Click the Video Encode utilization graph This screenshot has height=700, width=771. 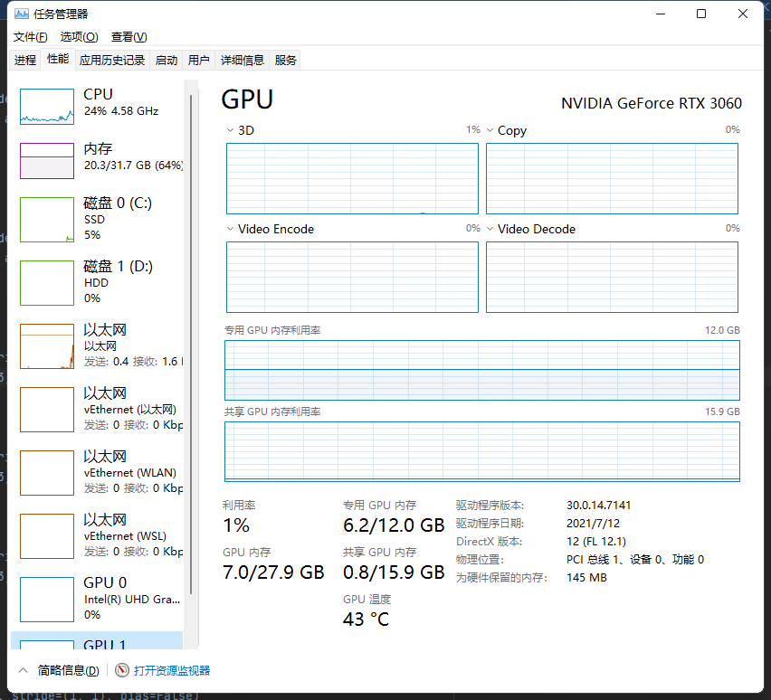(x=352, y=278)
